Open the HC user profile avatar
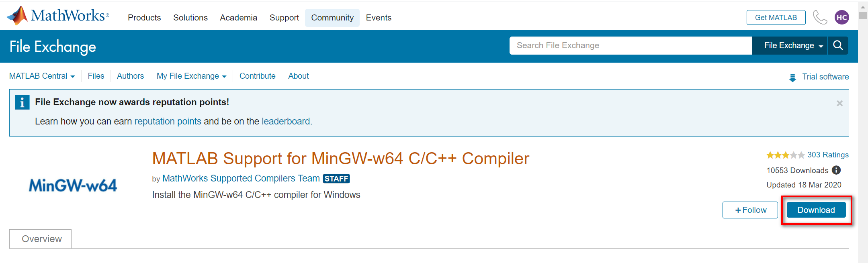The height and width of the screenshot is (263, 868). [841, 18]
